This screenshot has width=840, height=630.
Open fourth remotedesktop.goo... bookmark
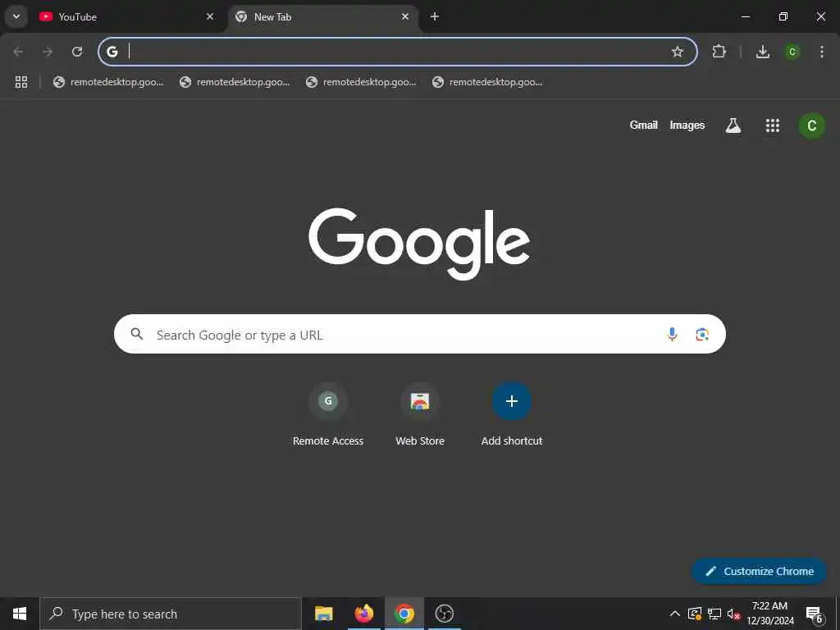(487, 82)
